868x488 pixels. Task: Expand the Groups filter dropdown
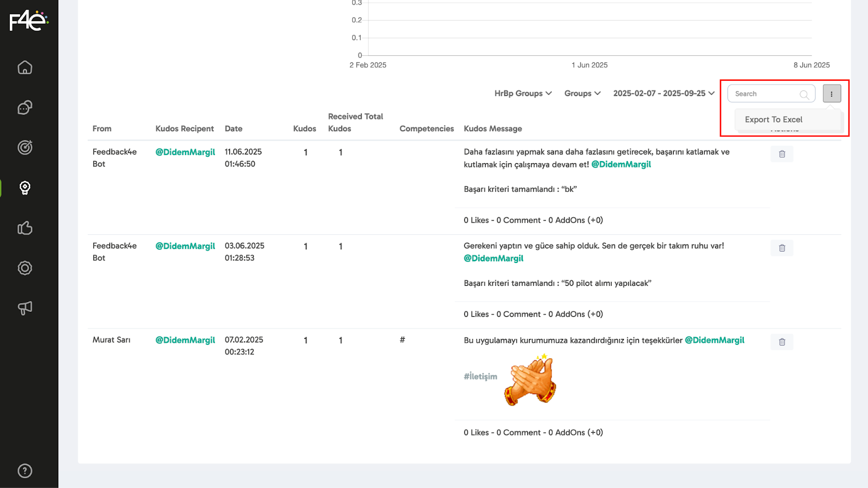[582, 93]
